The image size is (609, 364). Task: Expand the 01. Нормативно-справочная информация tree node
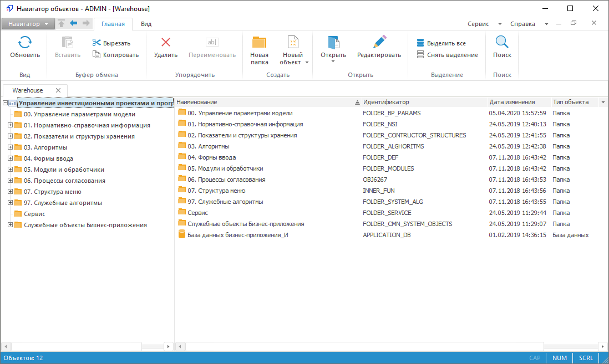(10, 125)
